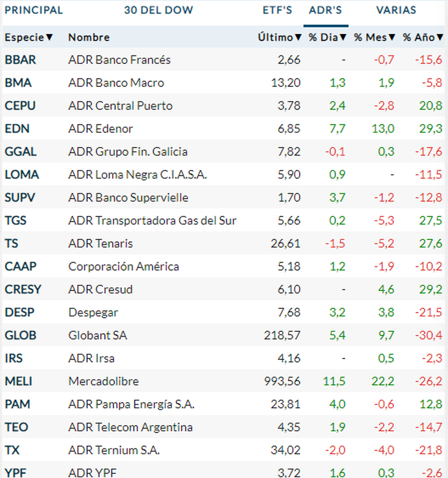Click ADR Tenaris name link
Screen dimensions: 448x478
click(x=100, y=243)
